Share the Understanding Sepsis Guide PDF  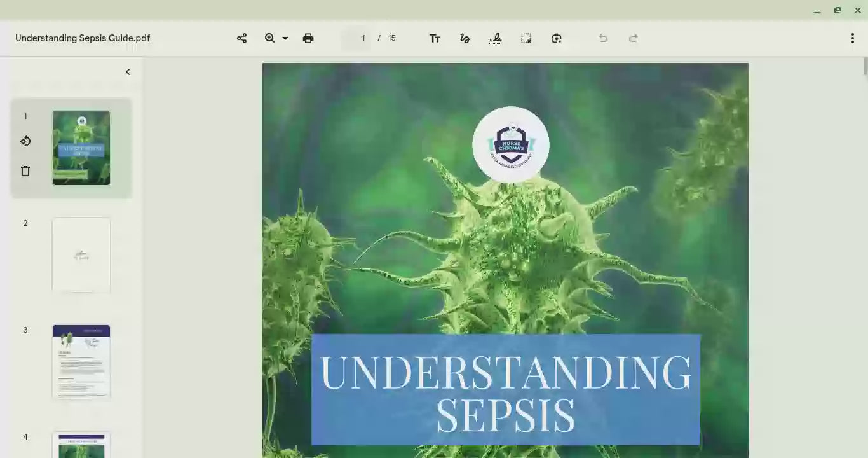pyautogui.click(x=241, y=38)
